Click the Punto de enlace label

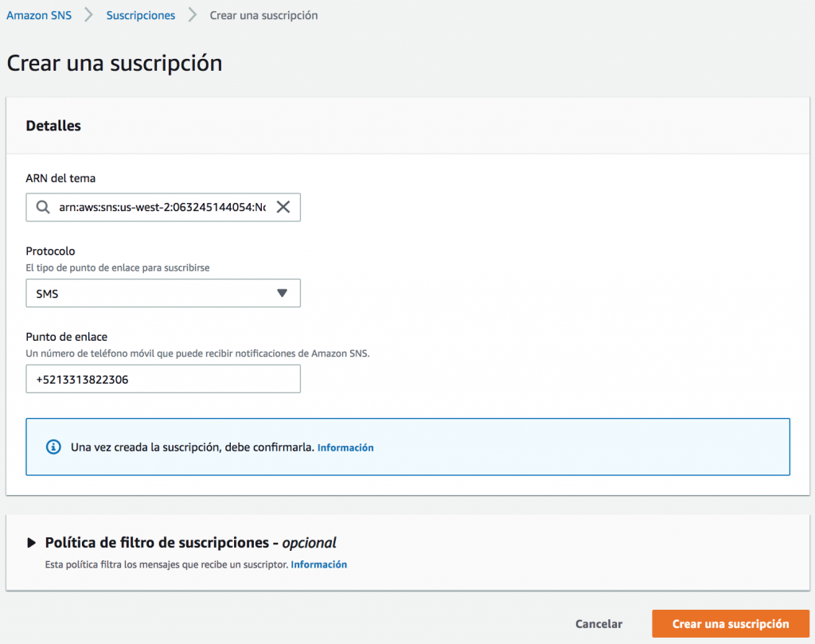67,337
